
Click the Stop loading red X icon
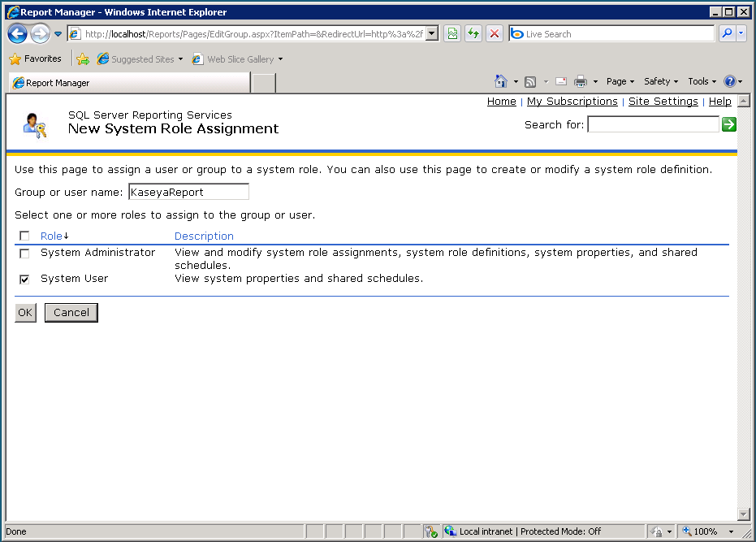494,34
